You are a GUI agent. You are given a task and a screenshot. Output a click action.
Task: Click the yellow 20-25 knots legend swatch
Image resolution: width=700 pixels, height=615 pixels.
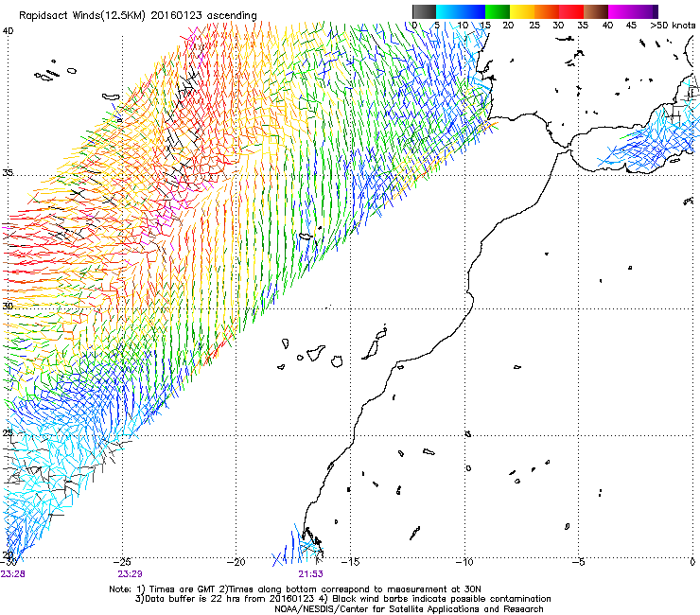(x=522, y=11)
